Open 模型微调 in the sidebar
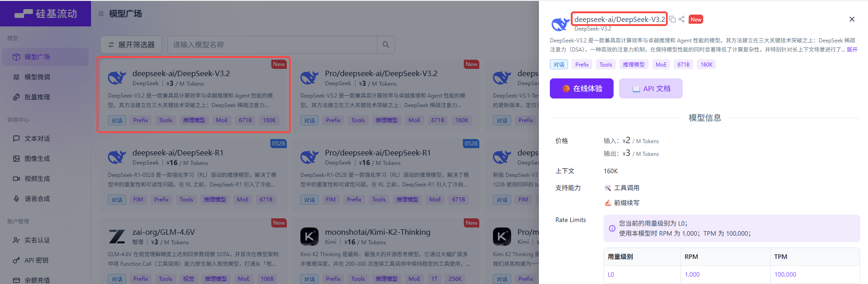868x284 pixels. [x=45, y=77]
